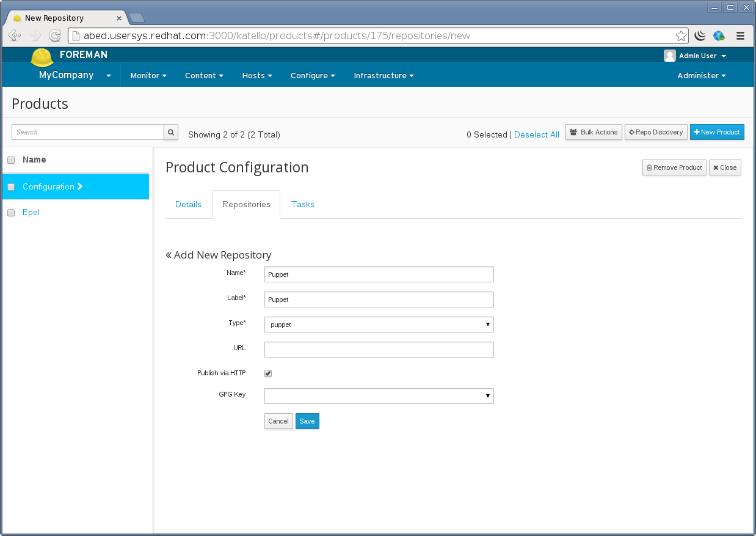
Task: Select the Configuration product row
Action: pos(76,186)
